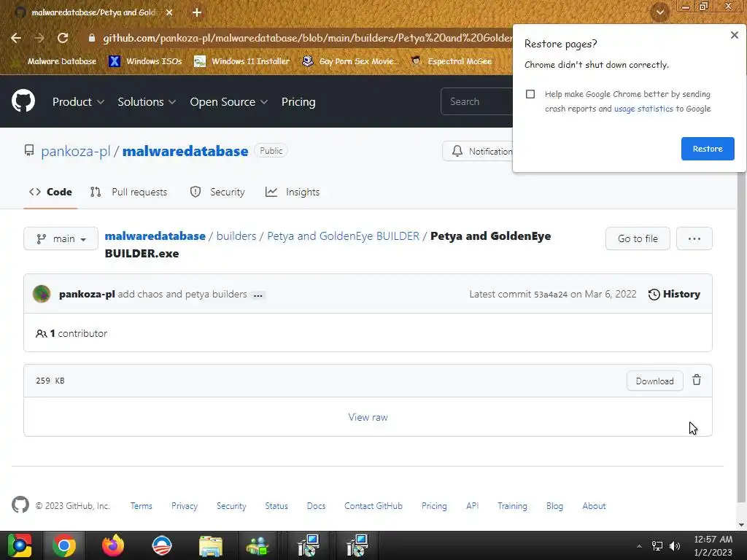Click the trash delete file icon
The image size is (747, 560).
tap(697, 380)
